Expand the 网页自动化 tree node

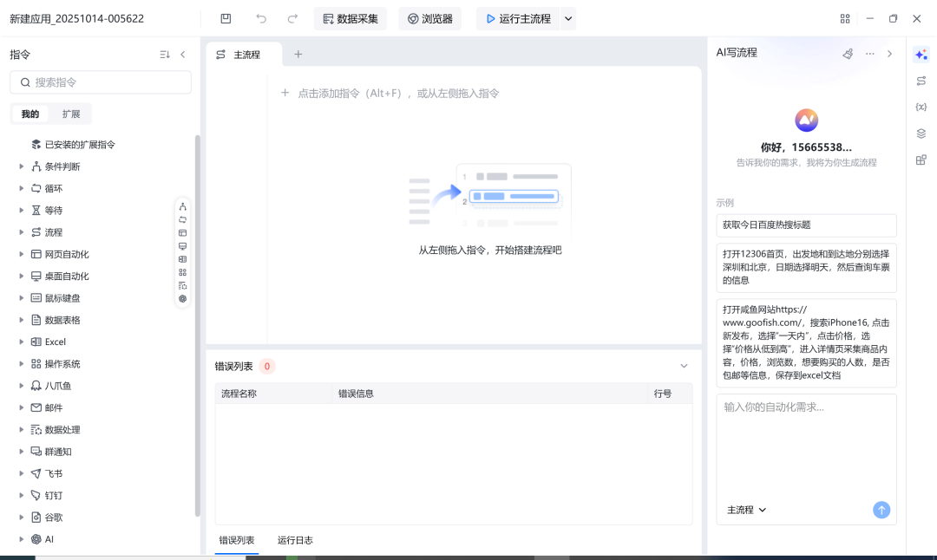[x=22, y=254]
